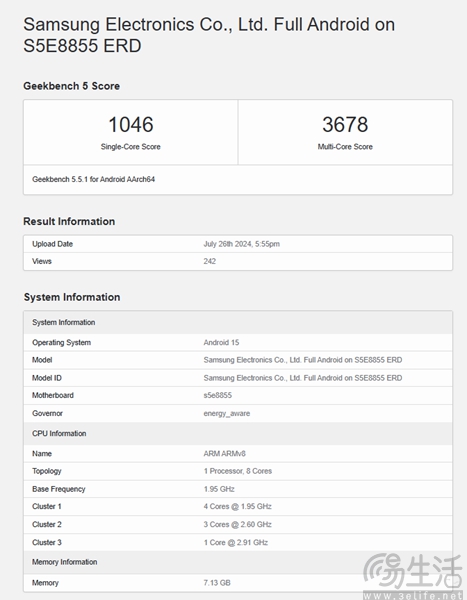Select '3 Cores @ 2.60 GHz' value
Screen dimensions: 467x600
click(x=237, y=525)
